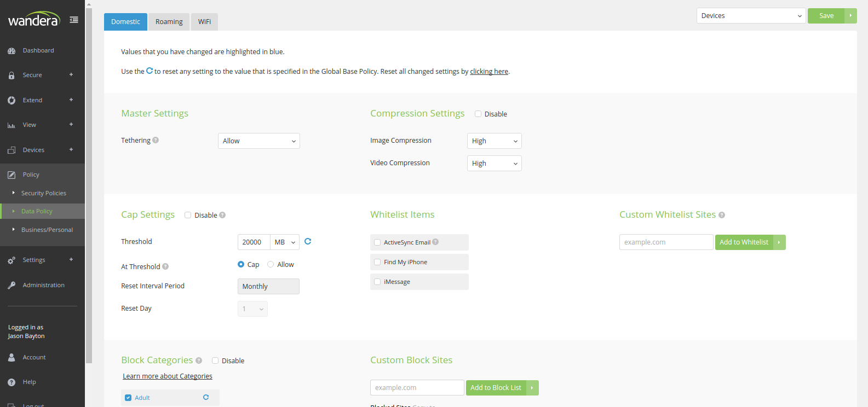This screenshot has width=868, height=407.
Task: Open the Tethering dropdown
Action: point(258,141)
